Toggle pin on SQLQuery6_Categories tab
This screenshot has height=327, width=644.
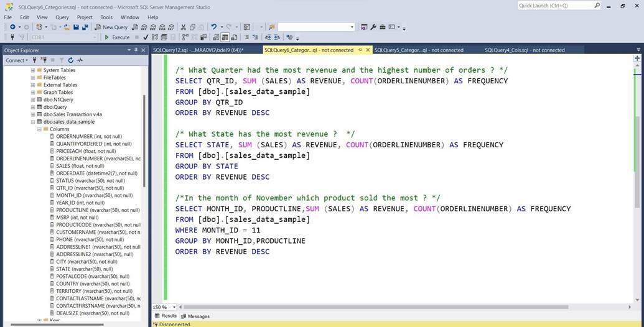(x=359, y=50)
